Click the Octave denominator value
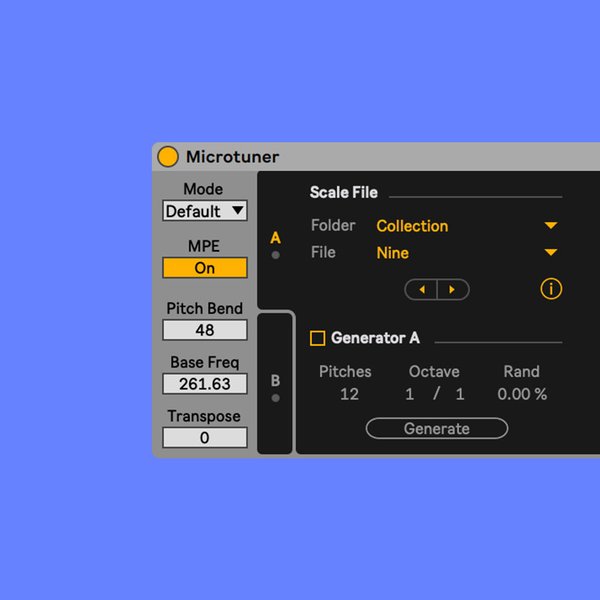Viewport: 600px width, 600px height. click(x=460, y=394)
